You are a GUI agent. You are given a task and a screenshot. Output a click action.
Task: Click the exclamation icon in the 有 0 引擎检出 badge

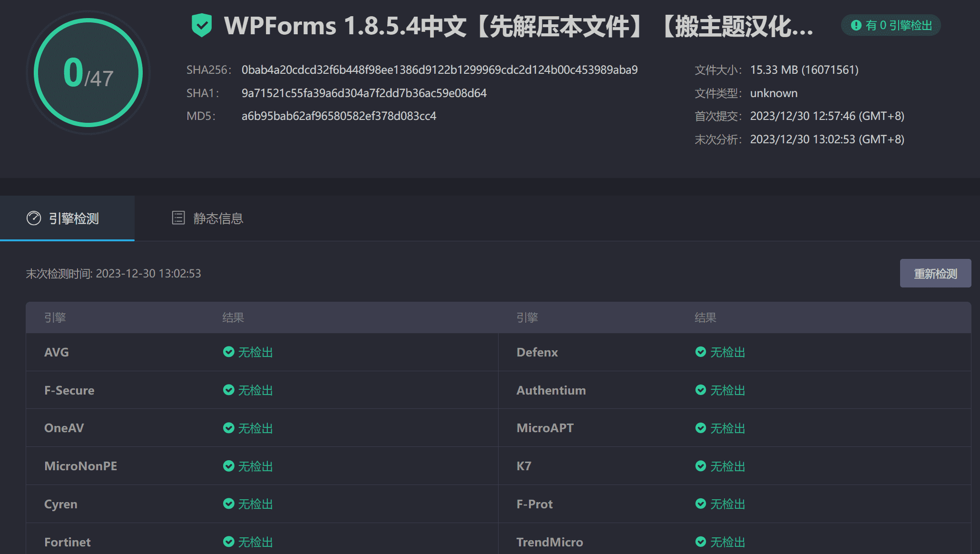click(x=856, y=25)
